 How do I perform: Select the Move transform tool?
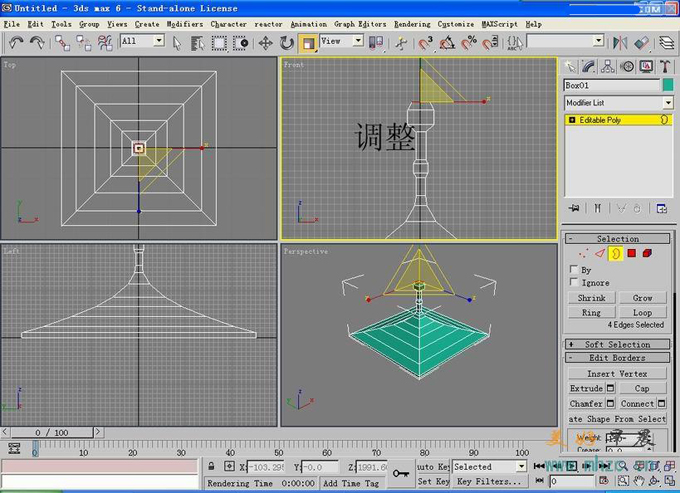(x=266, y=43)
